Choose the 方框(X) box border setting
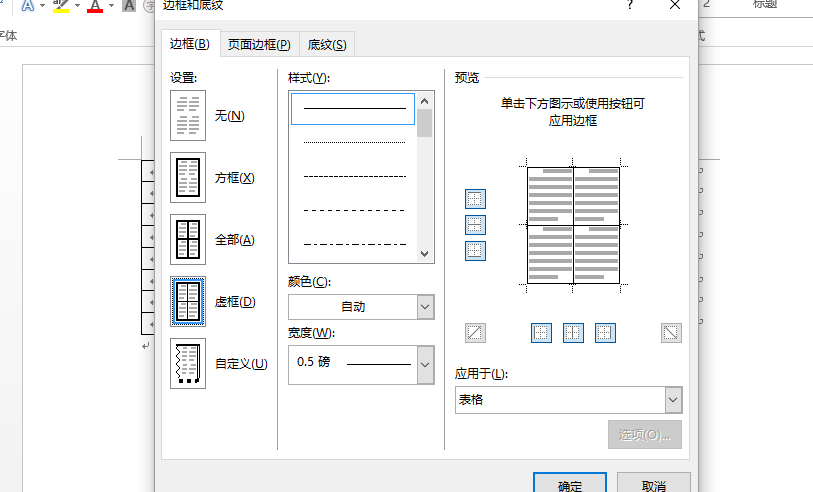Viewport: 813px width, 492px height. (x=188, y=177)
